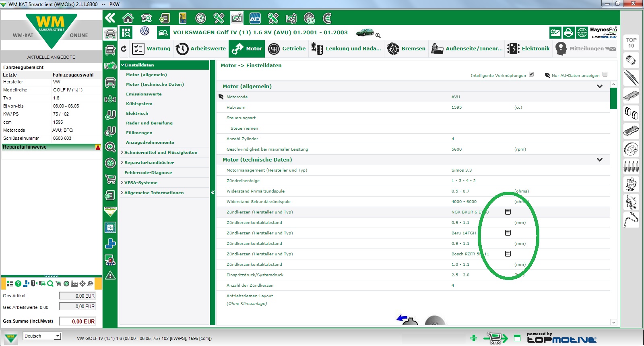The image size is (644, 346).
Task: Click the VW manufacturer logo
Action: [x=144, y=31]
